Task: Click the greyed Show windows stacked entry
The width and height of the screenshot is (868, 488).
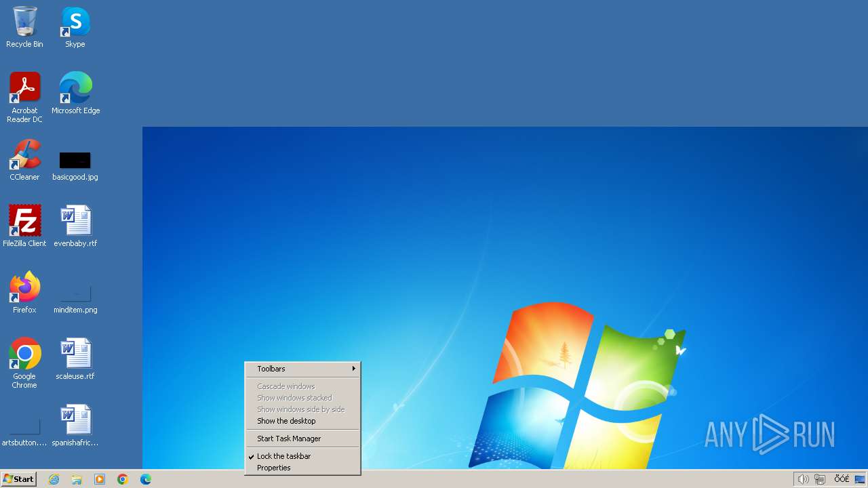Action: [302, 398]
